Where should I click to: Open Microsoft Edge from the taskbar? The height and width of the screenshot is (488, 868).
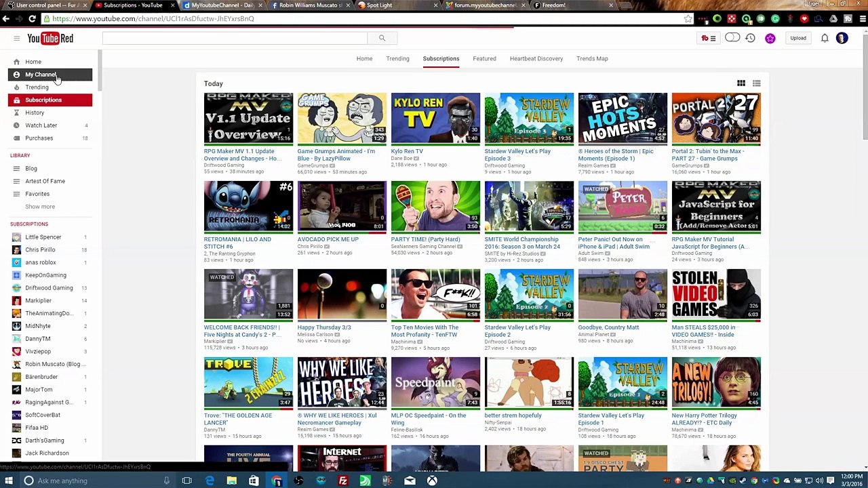pyautogui.click(x=210, y=481)
